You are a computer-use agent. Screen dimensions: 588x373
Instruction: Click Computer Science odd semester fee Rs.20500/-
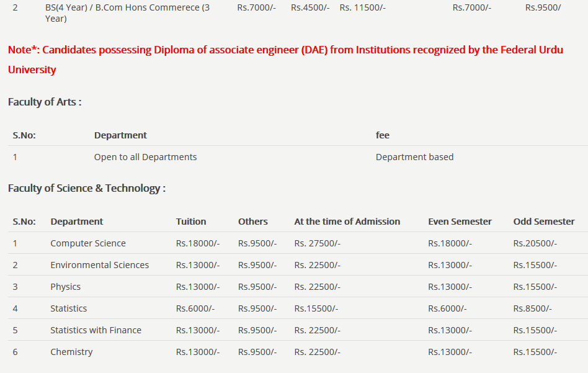click(x=535, y=243)
